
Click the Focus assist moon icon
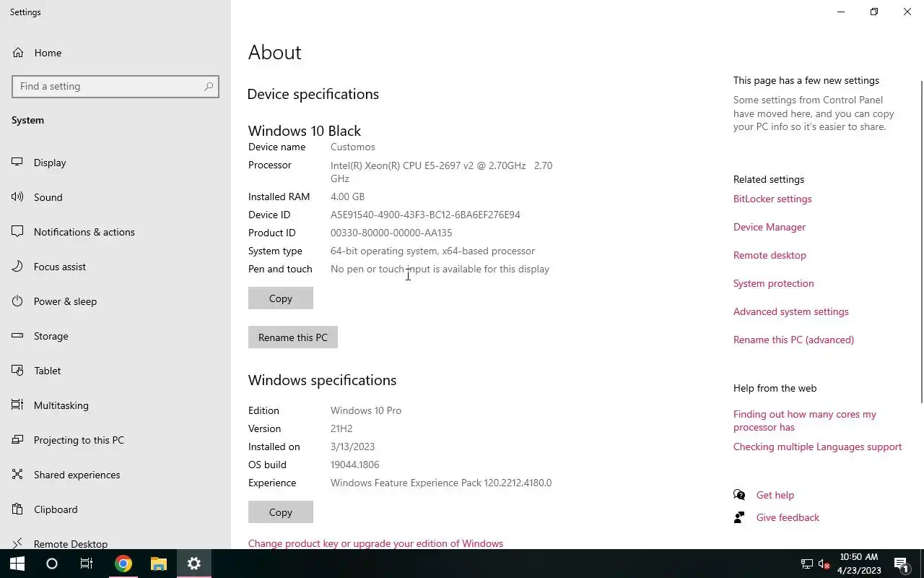pyautogui.click(x=17, y=267)
